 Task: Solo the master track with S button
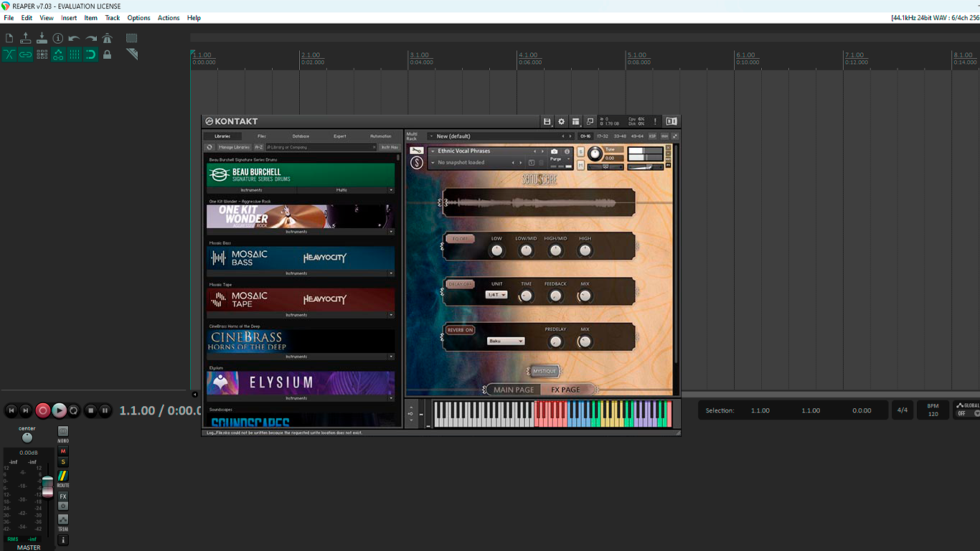pos(62,462)
